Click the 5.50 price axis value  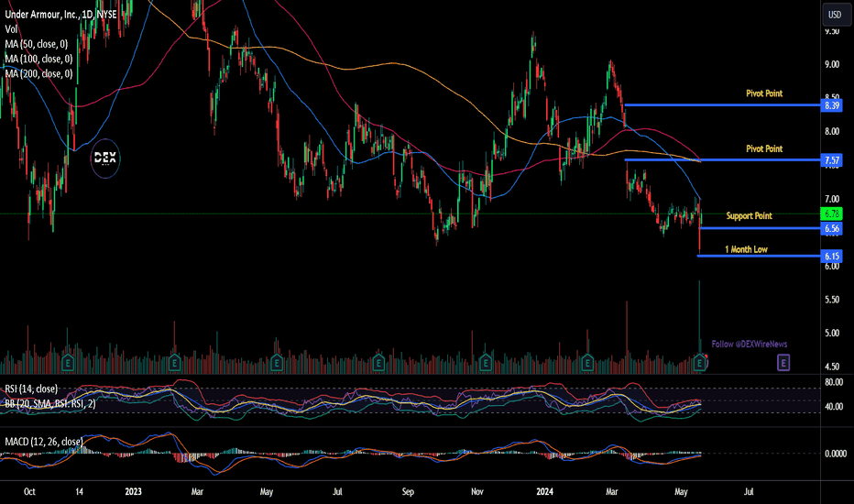(832, 300)
